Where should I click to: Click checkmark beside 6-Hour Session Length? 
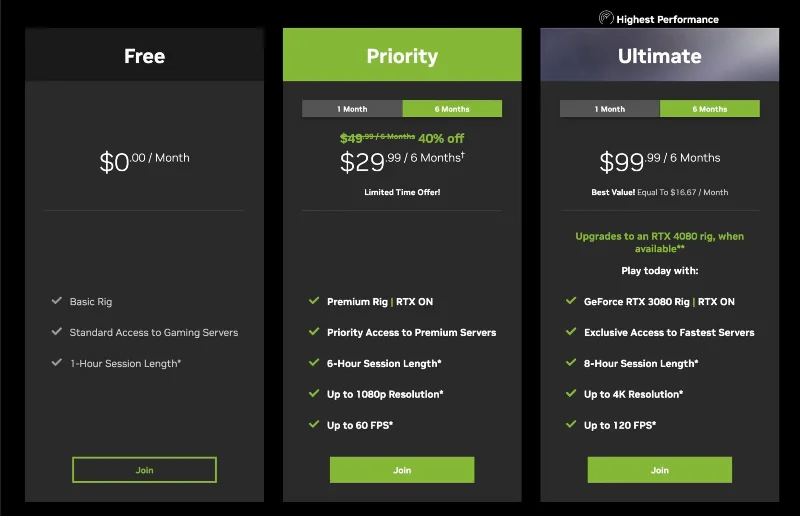tap(314, 362)
